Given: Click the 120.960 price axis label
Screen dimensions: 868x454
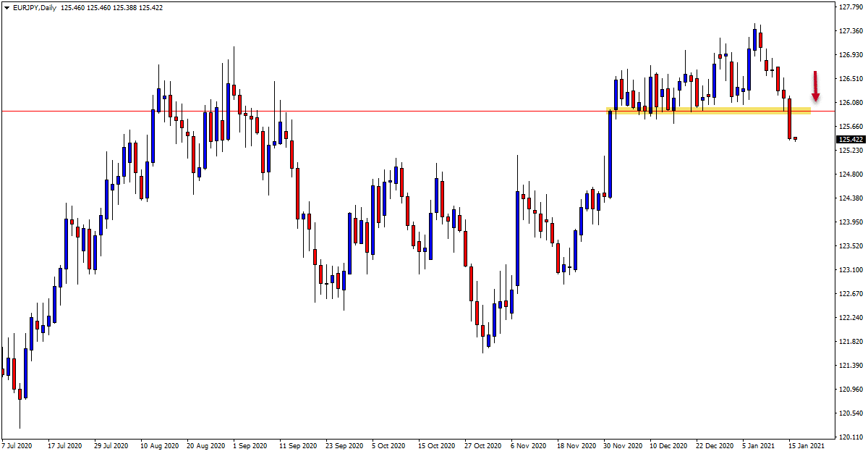Looking at the screenshot, I should (x=851, y=390).
